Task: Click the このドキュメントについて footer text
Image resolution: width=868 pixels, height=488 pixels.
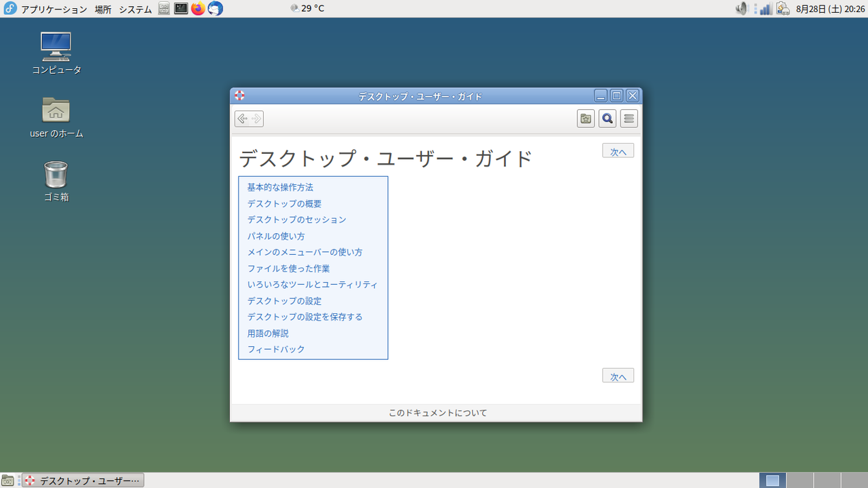Action: click(x=437, y=413)
